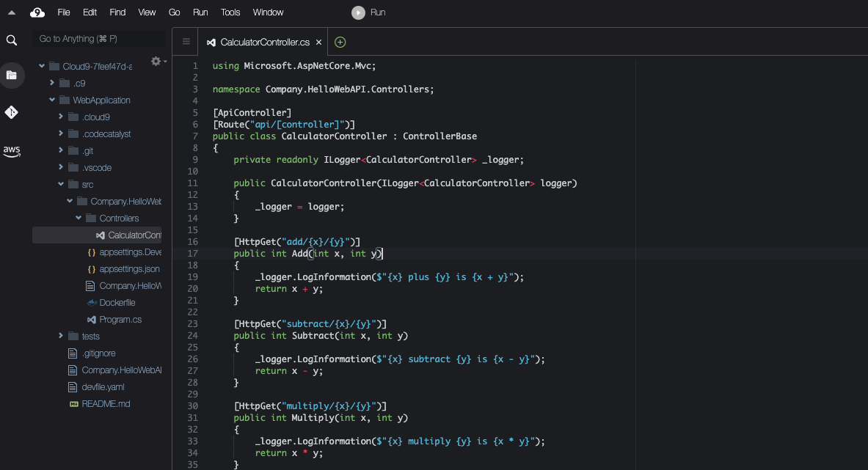
Task: Open the file tree settings gear
Action: click(154, 62)
